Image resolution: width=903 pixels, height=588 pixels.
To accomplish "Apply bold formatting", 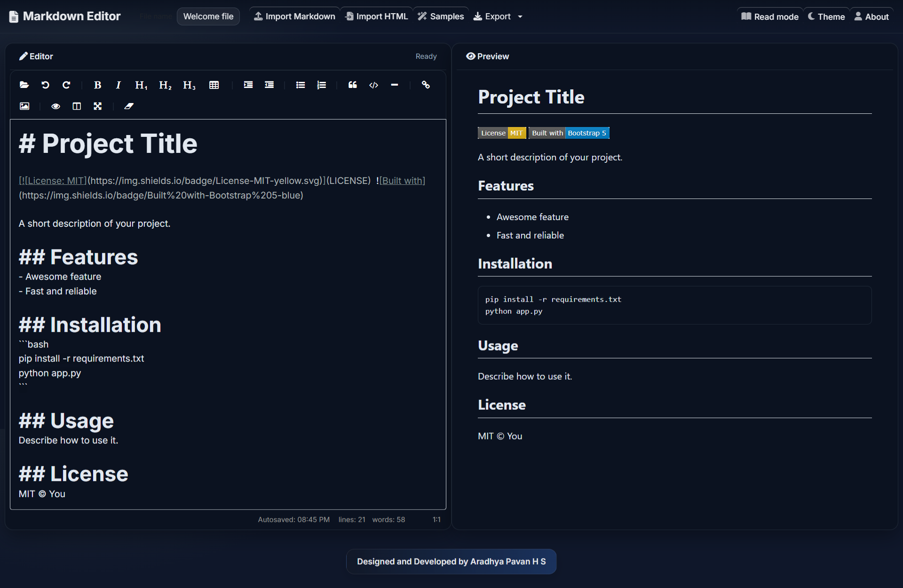I will (97, 85).
